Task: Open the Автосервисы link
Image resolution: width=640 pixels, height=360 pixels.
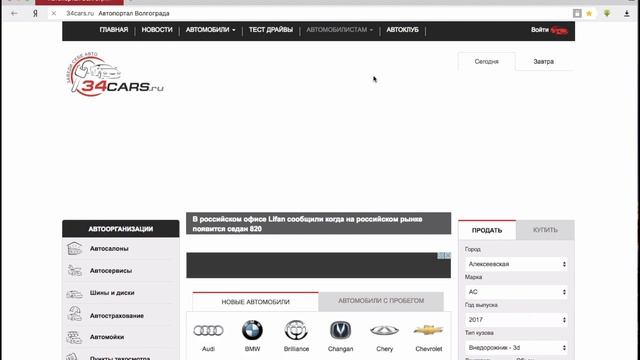Action: pos(111,271)
